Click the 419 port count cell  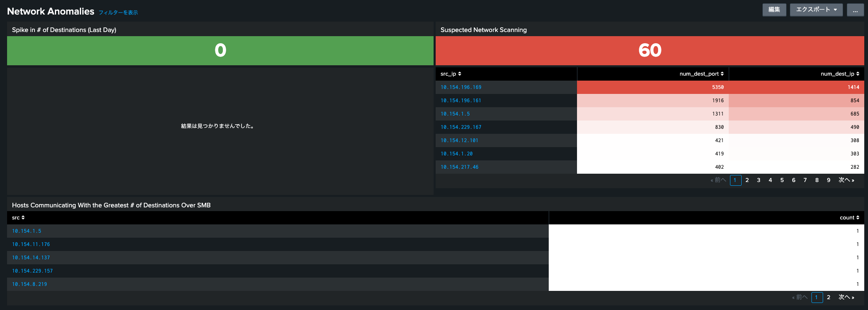653,154
